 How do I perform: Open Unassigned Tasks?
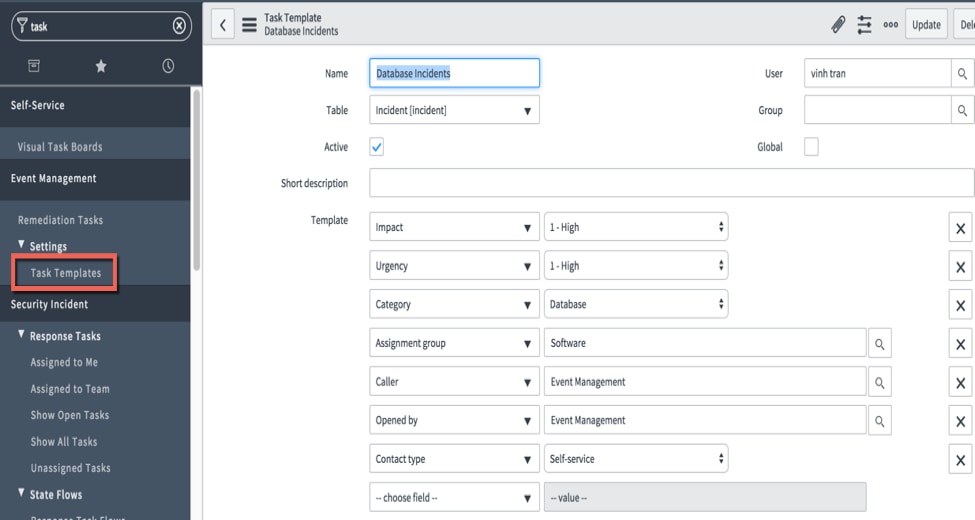click(70, 468)
